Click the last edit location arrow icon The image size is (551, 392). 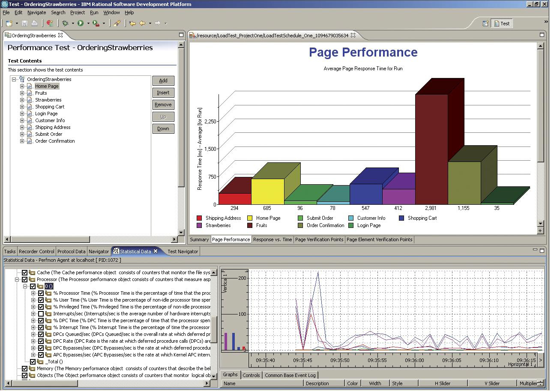pos(132,23)
